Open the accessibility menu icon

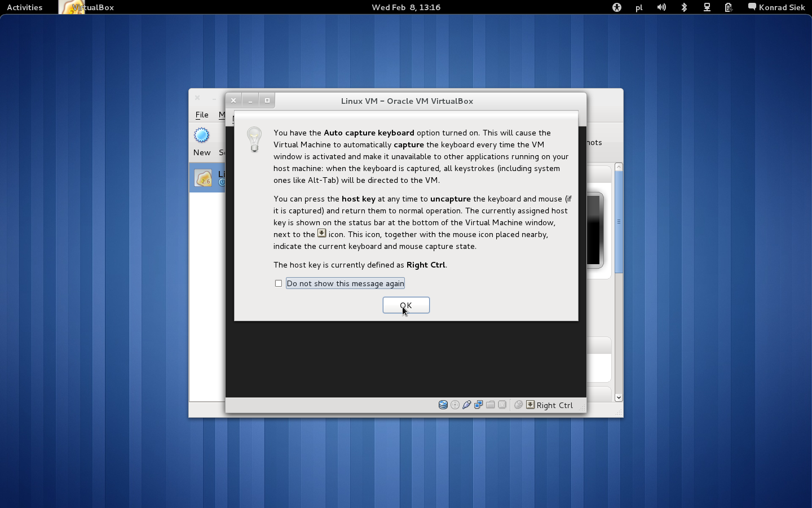[617, 7]
